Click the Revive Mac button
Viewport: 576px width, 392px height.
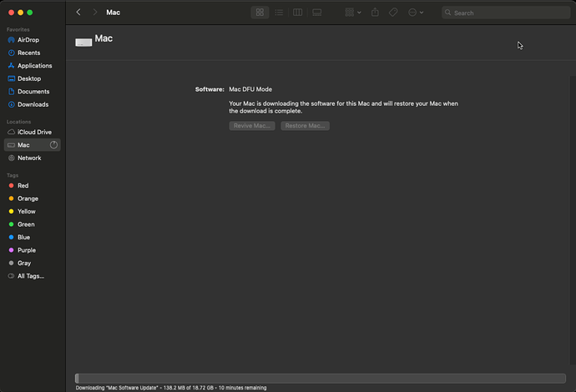pyautogui.click(x=252, y=126)
